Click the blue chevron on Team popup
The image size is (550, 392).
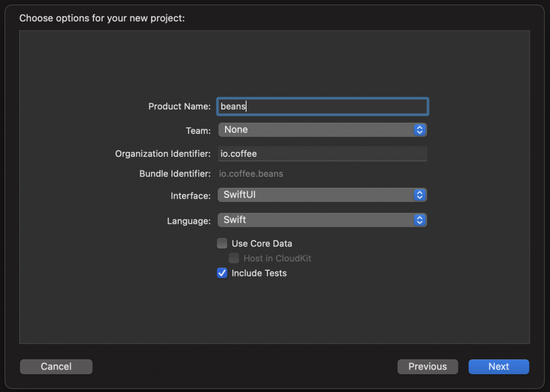419,130
